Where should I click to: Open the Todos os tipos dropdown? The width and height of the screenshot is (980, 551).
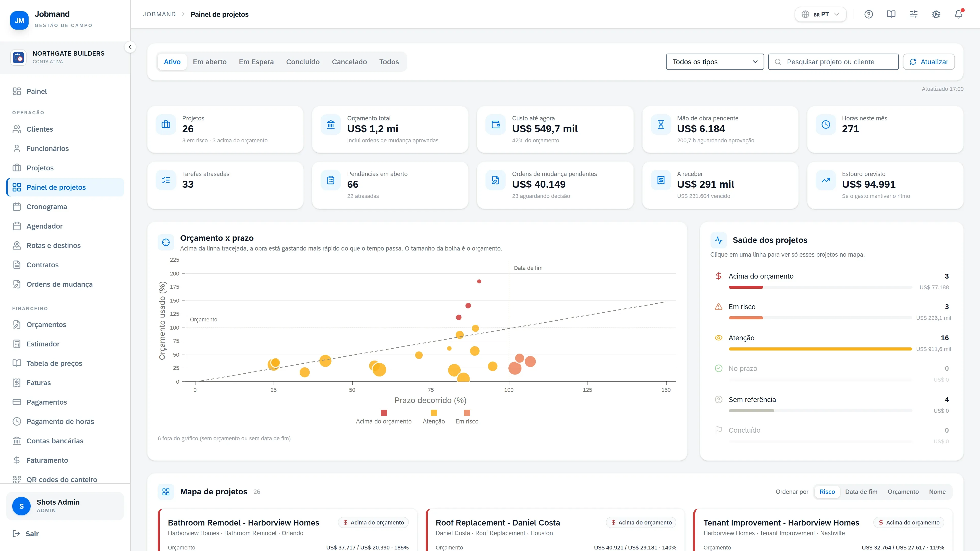(715, 61)
